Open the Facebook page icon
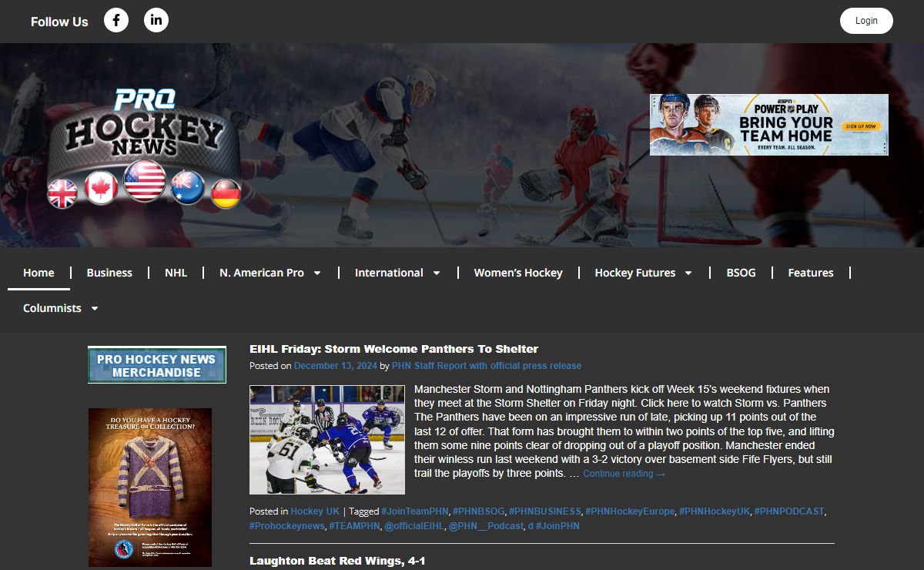Viewport: 924px width, 570px height. [116, 20]
